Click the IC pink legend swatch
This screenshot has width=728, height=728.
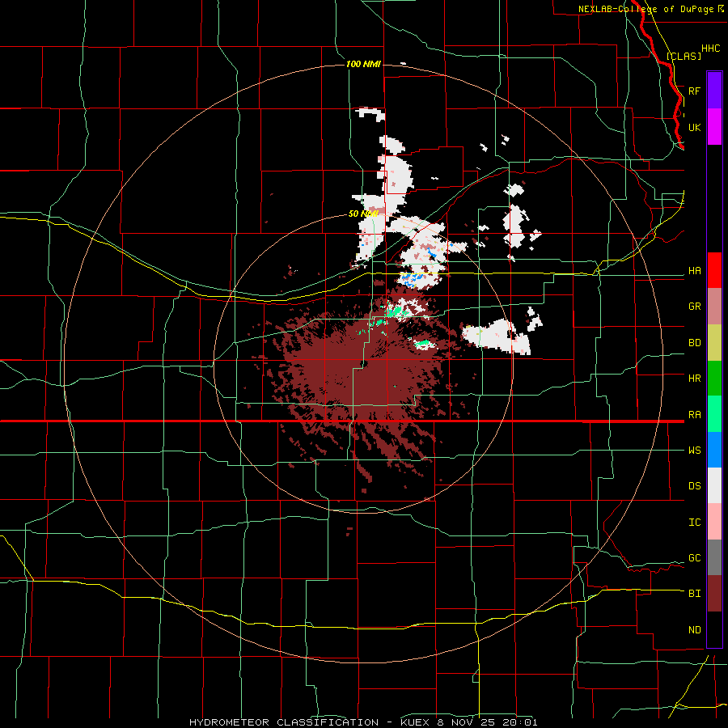point(714,522)
